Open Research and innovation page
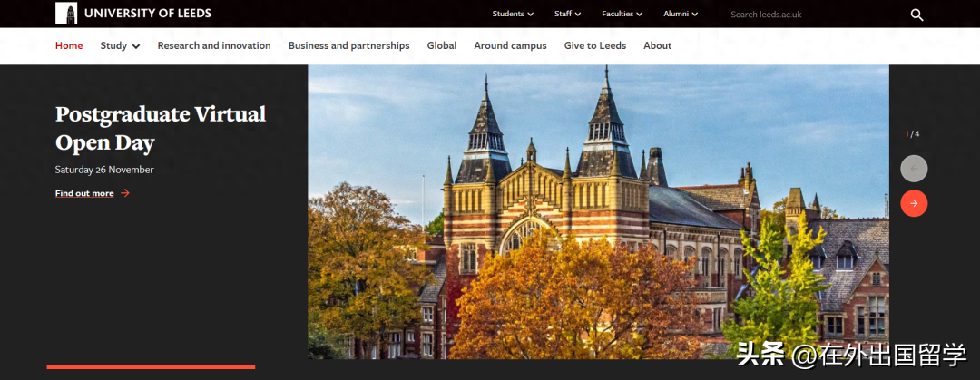Viewport: 980px width, 380px height. [x=214, y=46]
